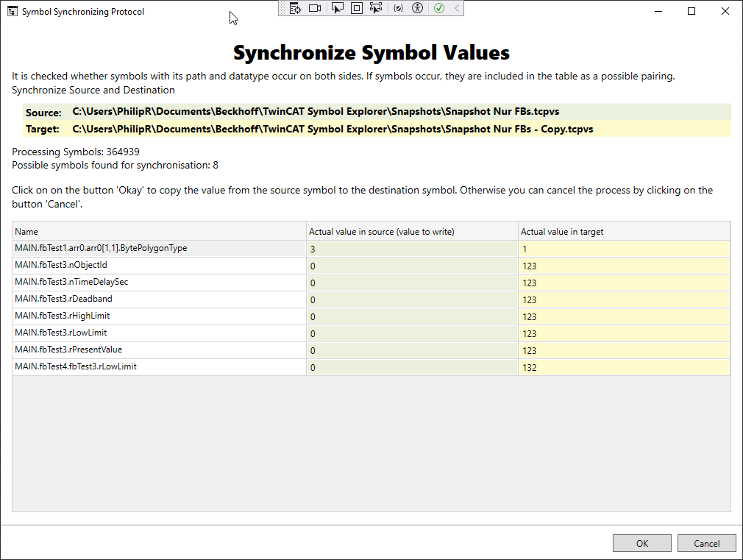Click the green checkmark Hot Reload indicator
This screenshot has width=743, height=560.
pyautogui.click(x=439, y=8)
